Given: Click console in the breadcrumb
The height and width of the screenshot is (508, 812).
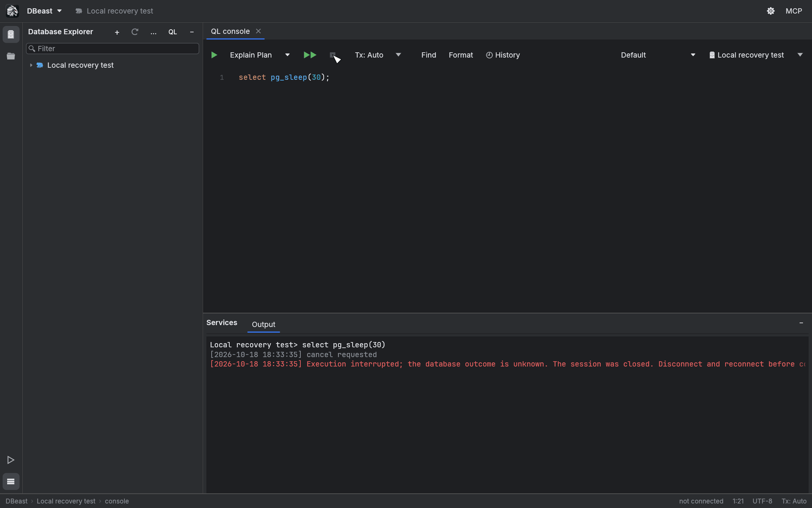Looking at the screenshot, I should (x=117, y=501).
